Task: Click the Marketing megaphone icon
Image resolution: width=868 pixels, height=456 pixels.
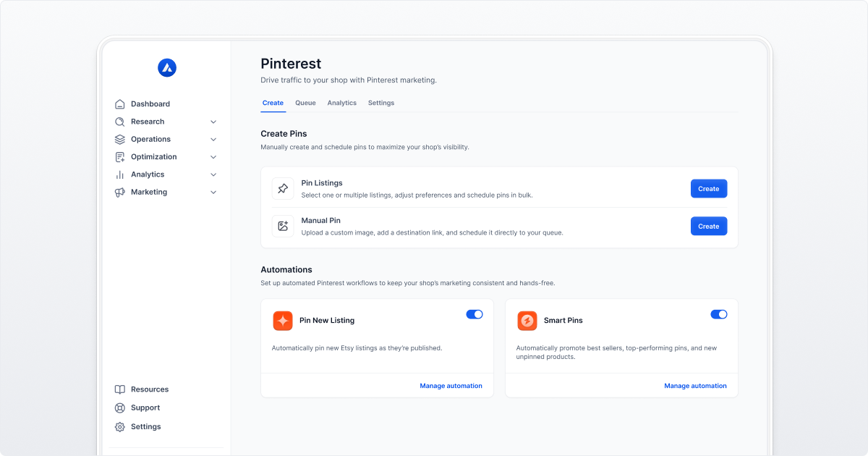Action: (120, 192)
